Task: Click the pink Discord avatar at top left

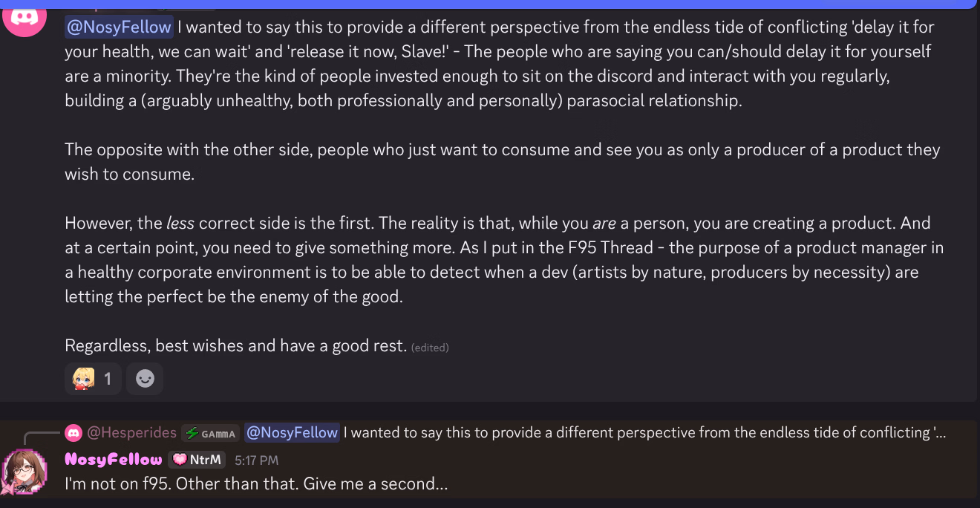Action: [x=24, y=16]
